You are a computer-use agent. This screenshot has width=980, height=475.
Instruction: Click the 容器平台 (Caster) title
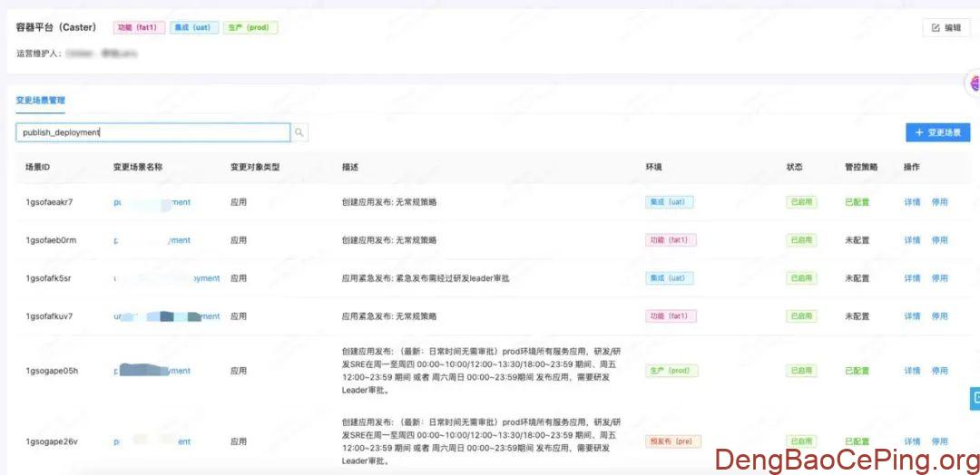click(56, 28)
